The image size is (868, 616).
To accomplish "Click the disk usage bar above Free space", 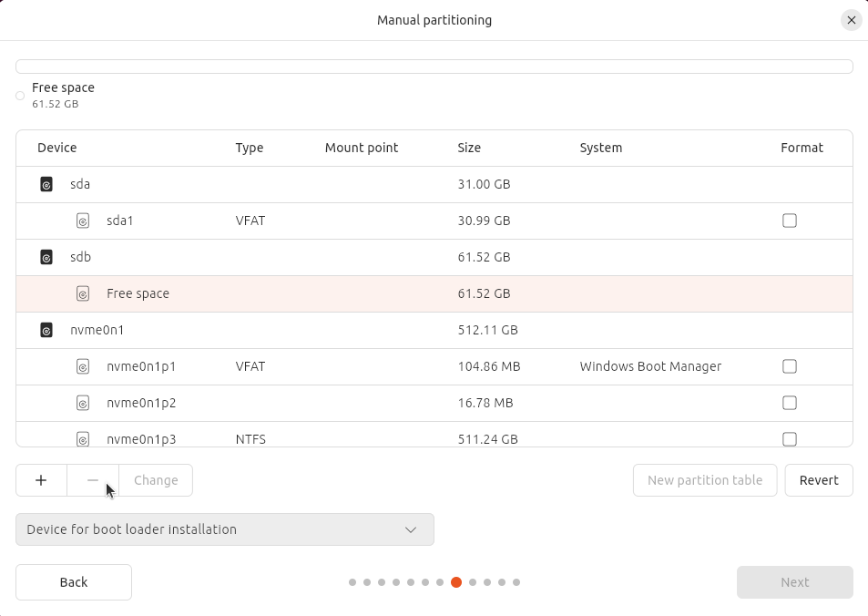I will point(434,67).
